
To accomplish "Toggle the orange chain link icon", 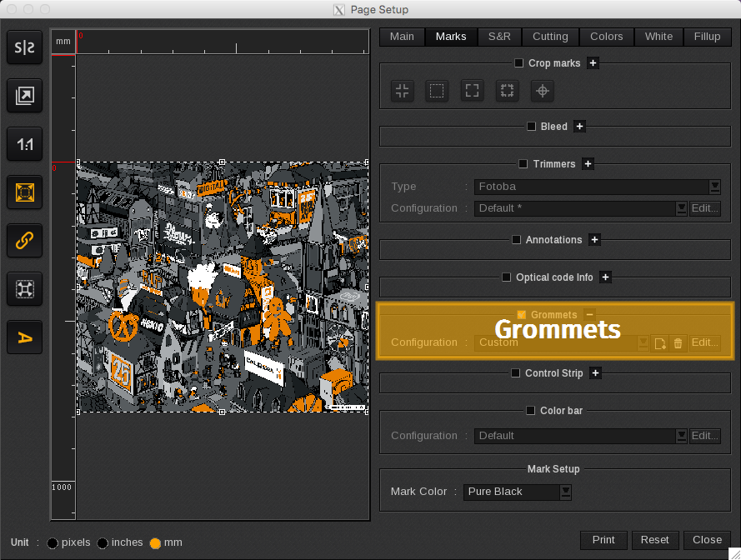I will click(25, 241).
